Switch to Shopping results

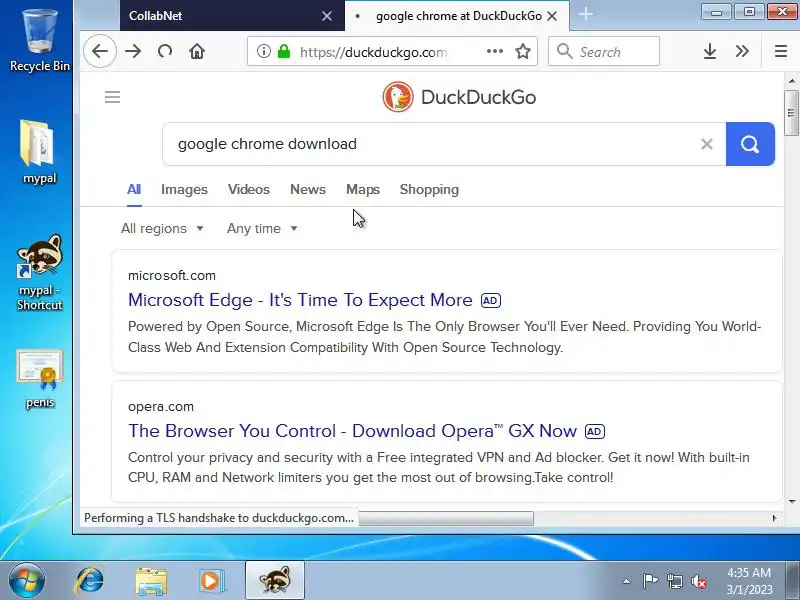[429, 189]
